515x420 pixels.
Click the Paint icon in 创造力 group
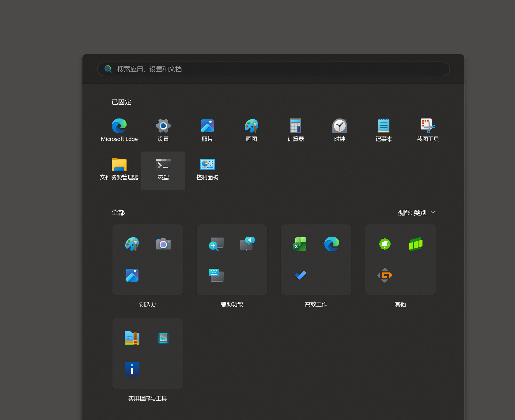coord(132,244)
